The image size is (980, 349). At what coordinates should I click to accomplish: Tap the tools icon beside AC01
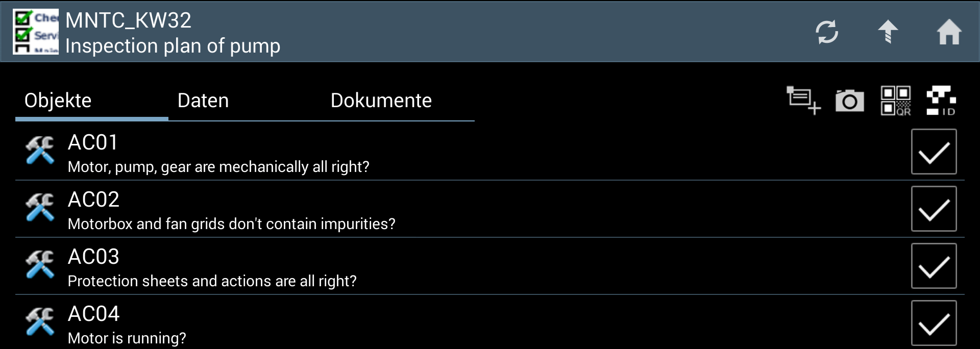[40, 151]
